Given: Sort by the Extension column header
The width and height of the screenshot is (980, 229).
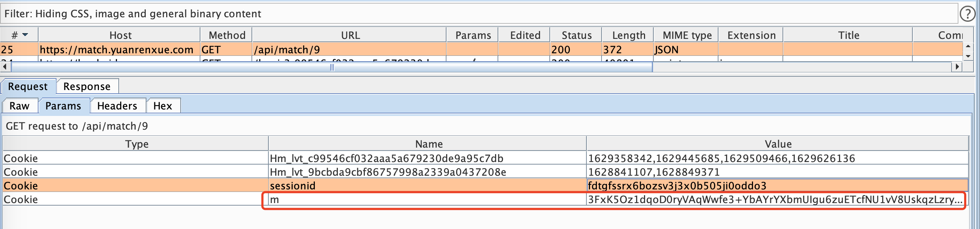Looking at the screenshot, I should 750,35.
